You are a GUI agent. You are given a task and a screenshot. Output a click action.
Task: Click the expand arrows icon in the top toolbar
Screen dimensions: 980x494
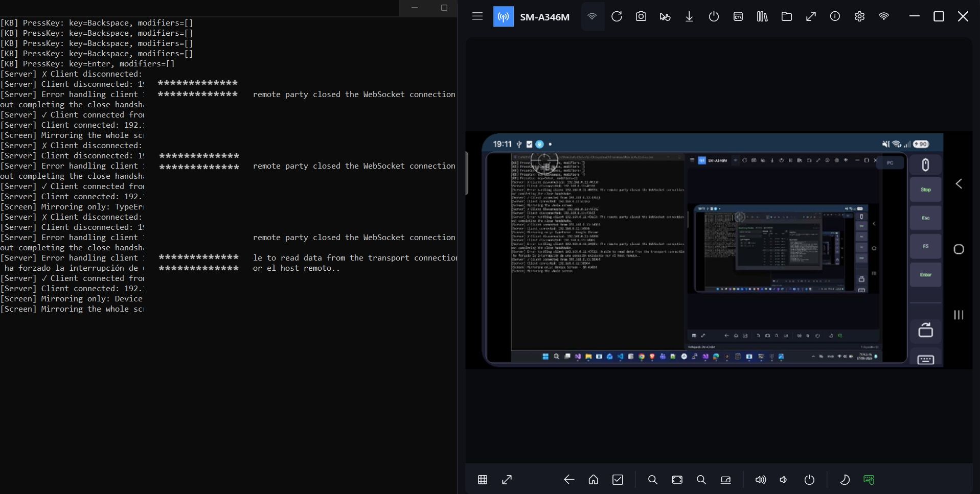pyautogui.click(x=811, y=17)
